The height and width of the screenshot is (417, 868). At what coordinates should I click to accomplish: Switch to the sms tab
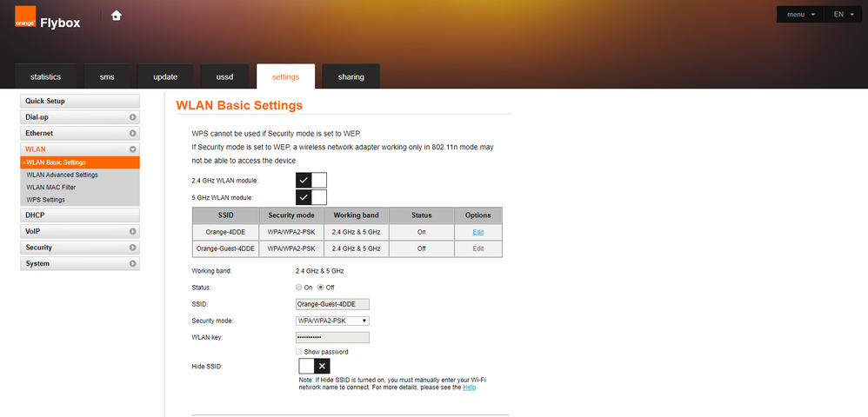pos(107,76)
